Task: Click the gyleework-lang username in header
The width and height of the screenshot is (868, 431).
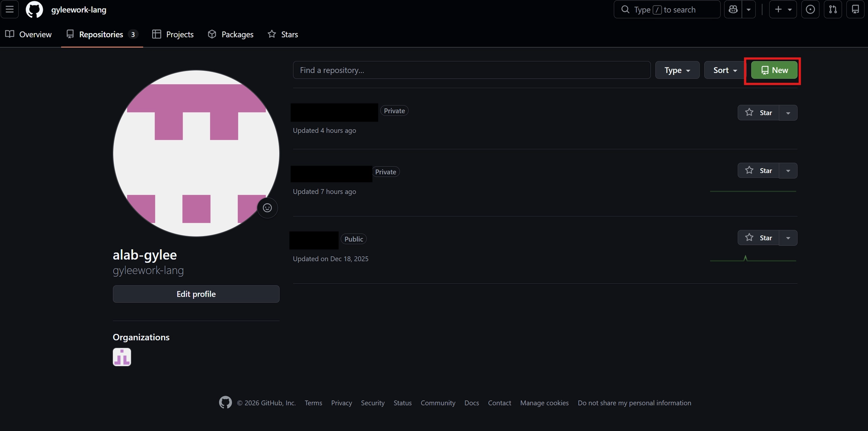Action: coord(79,10)
